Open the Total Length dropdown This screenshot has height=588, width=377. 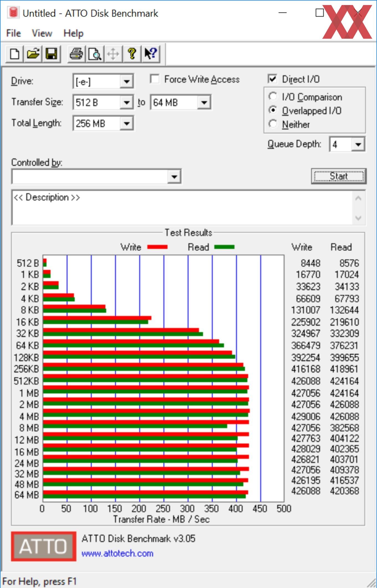pyautogui.click(x=126, y=123)
